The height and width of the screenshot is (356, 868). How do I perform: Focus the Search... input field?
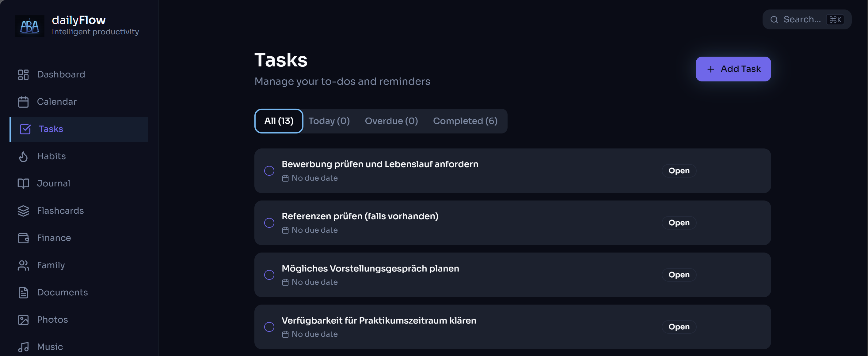tap(807, 20)
